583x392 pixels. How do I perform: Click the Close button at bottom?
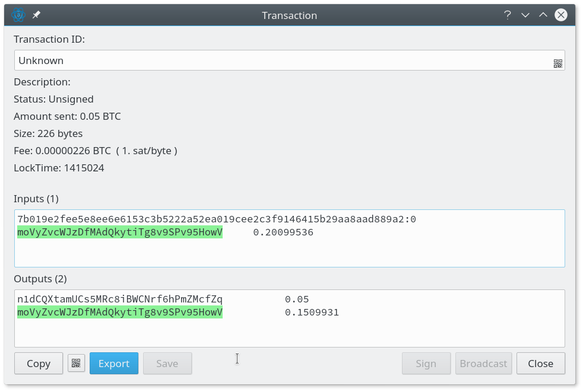click(540, 364)
